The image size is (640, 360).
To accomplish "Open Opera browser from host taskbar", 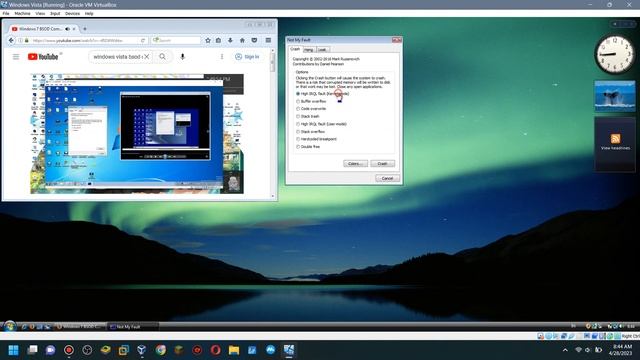I will click(x=216, y=350).
